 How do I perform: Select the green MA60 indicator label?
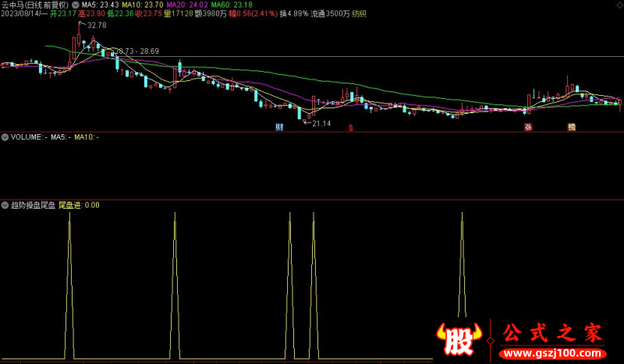click(231, 5)
